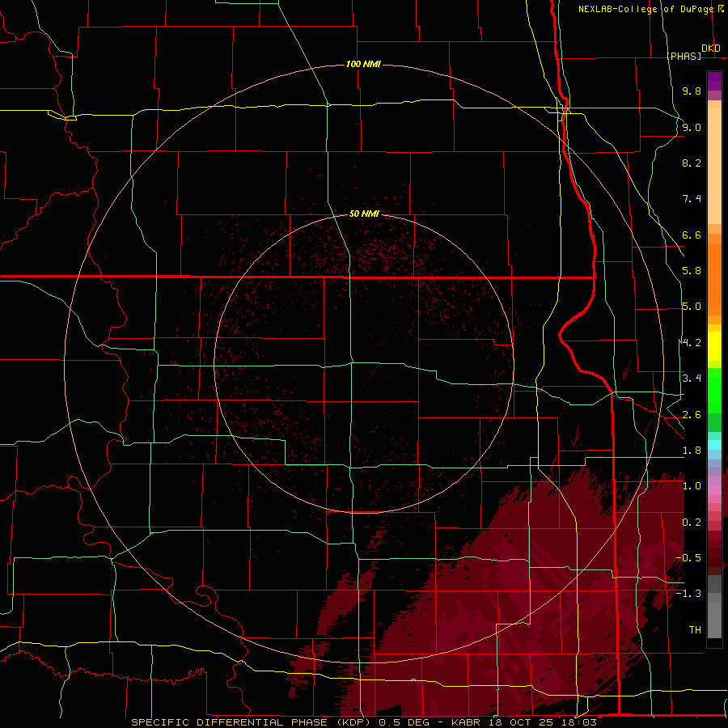Click the 3.4 value on the scale
728x728 pixels.
[692, 379]
